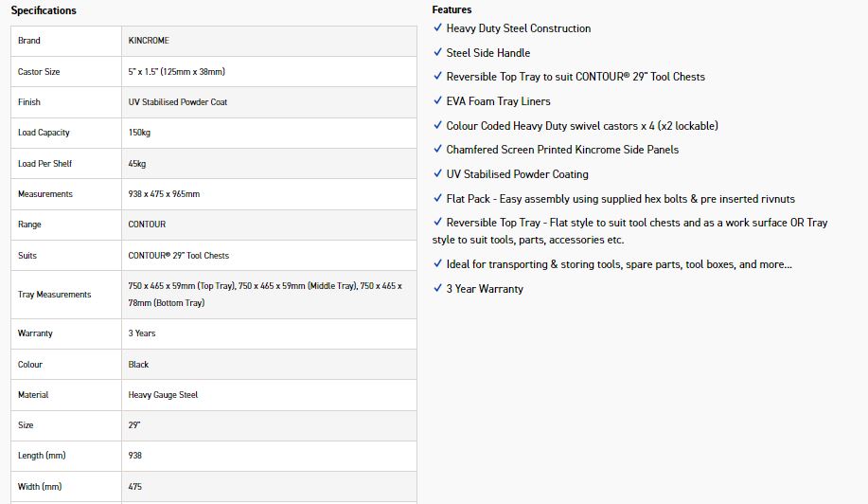This screenshot has width=868, height=504.
Task: Click checkmark next to UV Stabilised Powder Coating
Action: [x=437, y=173]
